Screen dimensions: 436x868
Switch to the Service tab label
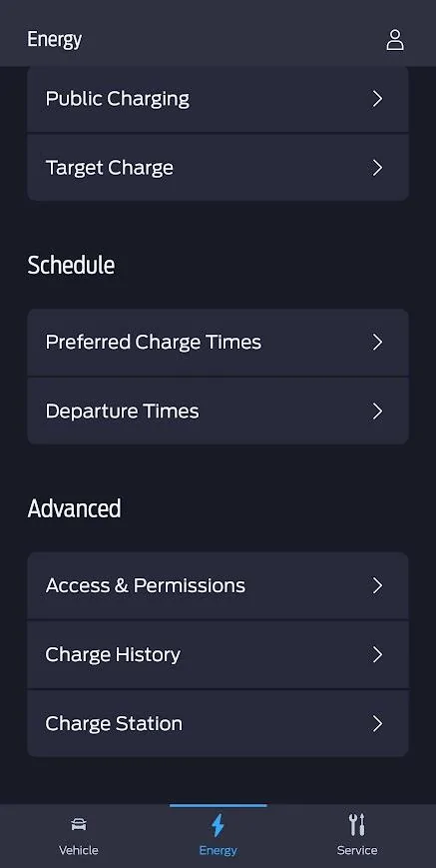click(x=357, y=850)
